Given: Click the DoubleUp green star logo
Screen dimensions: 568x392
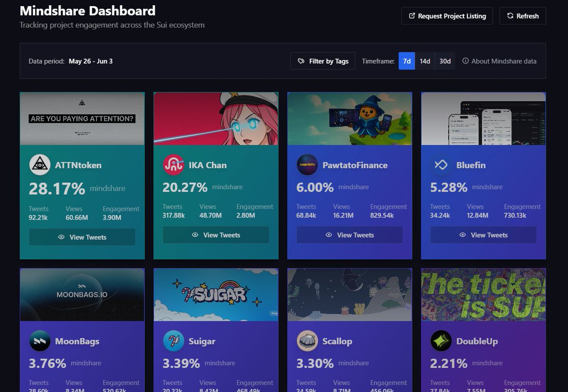Looking at the screenshot, I should click(441, 341).
